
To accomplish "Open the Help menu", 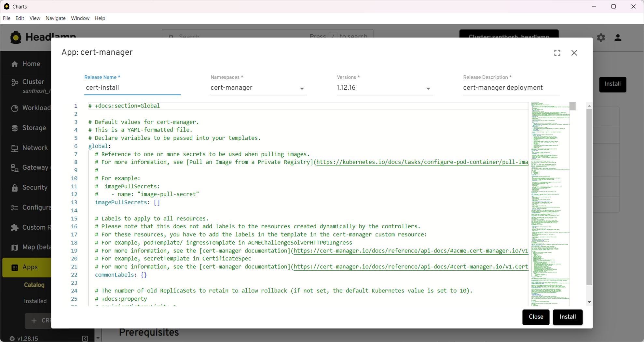I will [100, 18].
